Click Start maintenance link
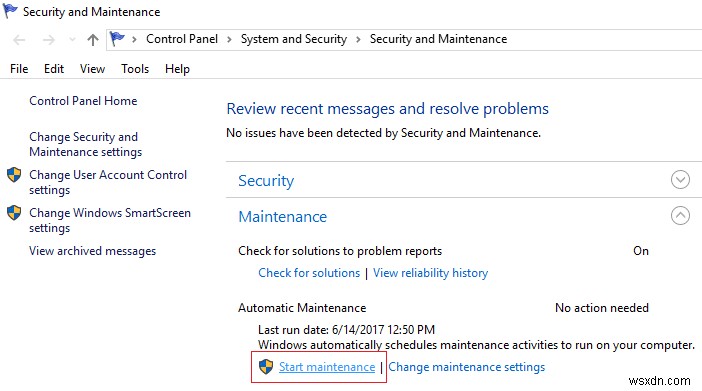The image size is (702, 391). [327, 367]
